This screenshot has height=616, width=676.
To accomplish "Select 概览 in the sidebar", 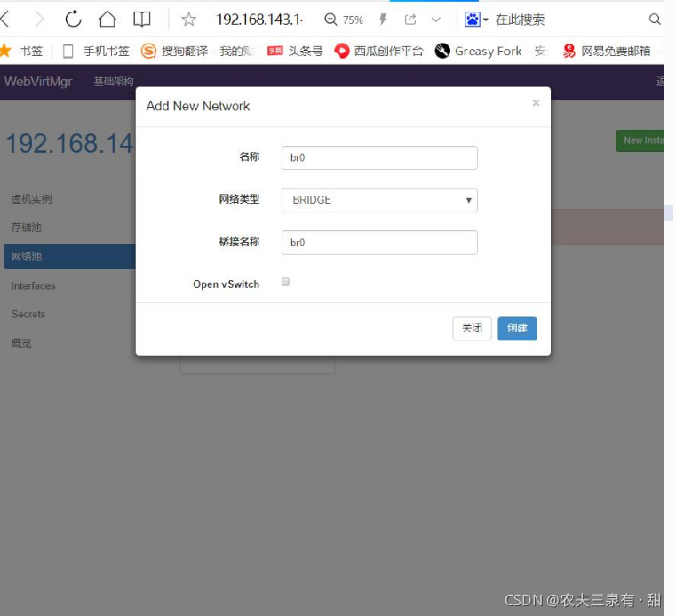I will 21,343.
